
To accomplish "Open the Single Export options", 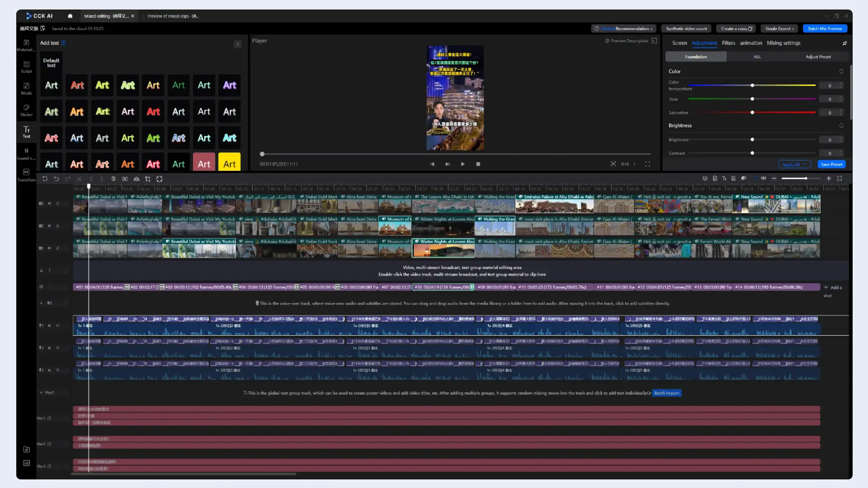I will pyautogui.click(x=779, y=28).
